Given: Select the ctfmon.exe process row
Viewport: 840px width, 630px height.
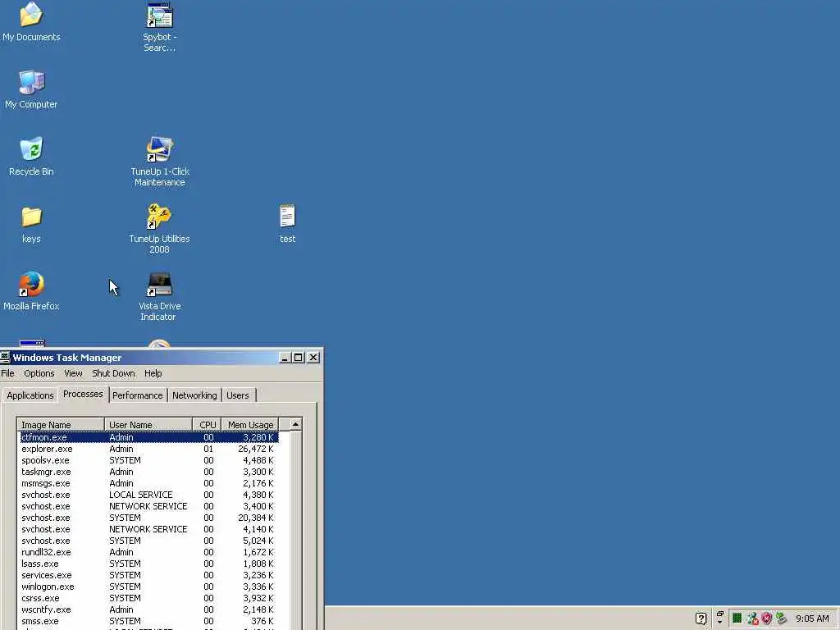Looking at the screenshot, I should pos(148,437).
